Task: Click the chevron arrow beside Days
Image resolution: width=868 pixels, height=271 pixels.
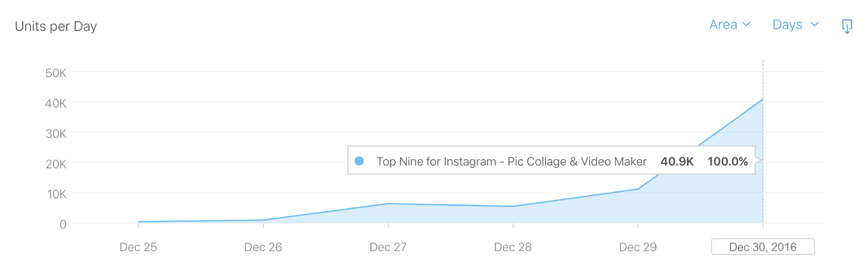Action: (x=814, y=24)
